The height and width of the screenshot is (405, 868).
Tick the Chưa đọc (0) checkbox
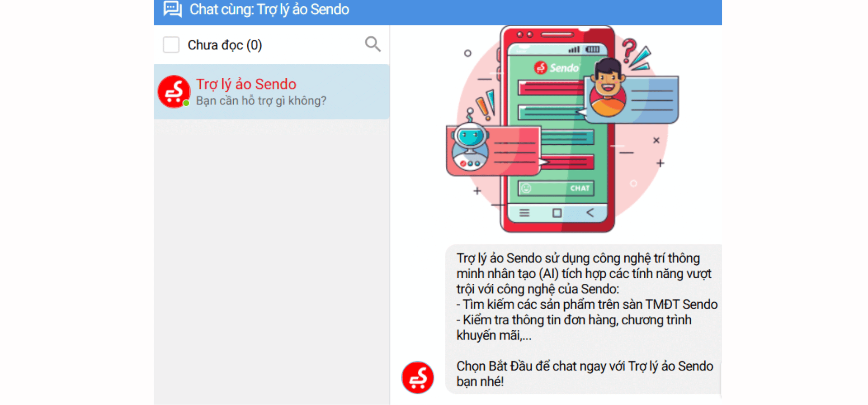click(171, 45)
